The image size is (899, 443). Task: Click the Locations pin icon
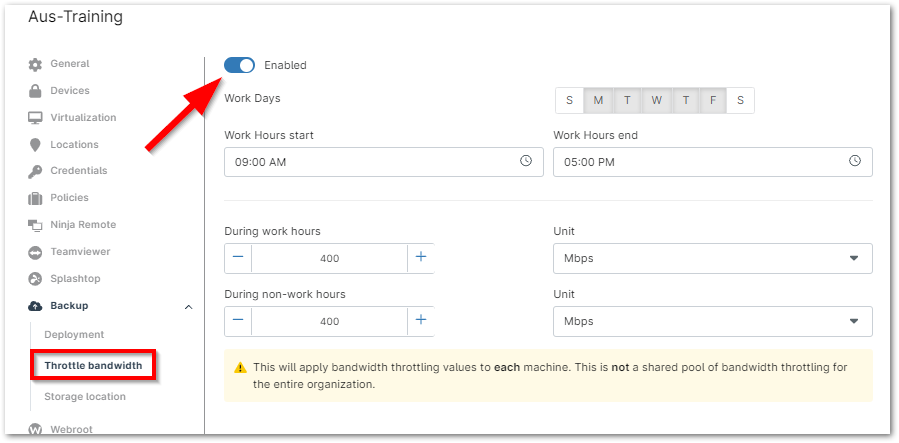tap(35, 145)
